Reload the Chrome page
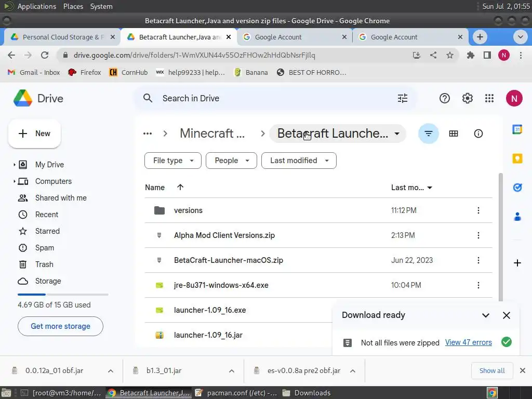Image resolution: width=532 pixels, height=399 pixels. pyautogui.click(x=45, y=55)
